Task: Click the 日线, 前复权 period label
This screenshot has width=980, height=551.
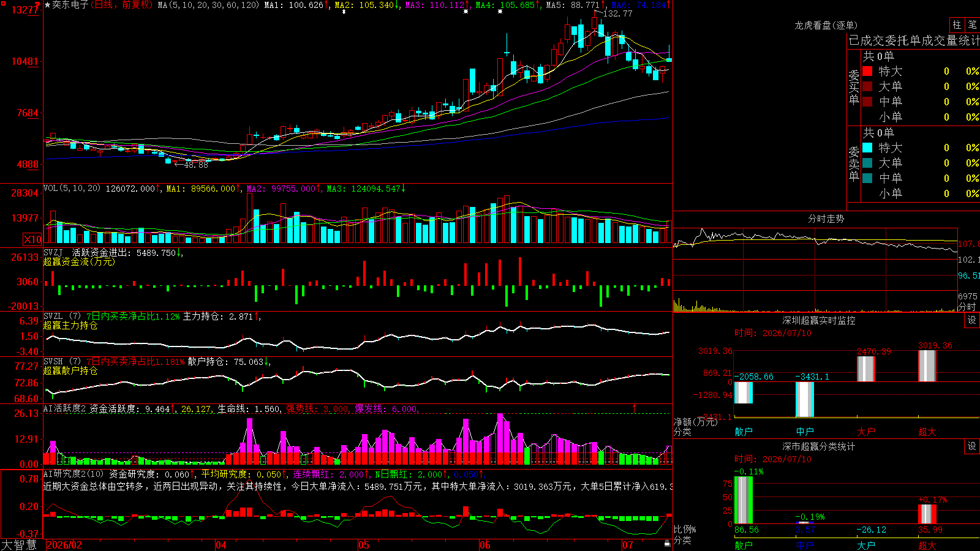Action: pyautogui.click(x=121, y=5)
